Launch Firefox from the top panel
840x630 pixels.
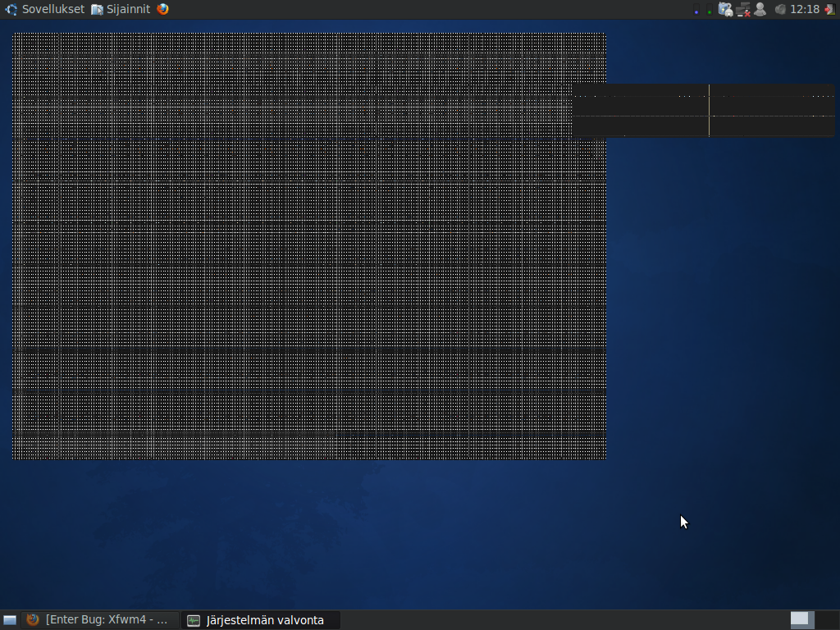point(162,9)
